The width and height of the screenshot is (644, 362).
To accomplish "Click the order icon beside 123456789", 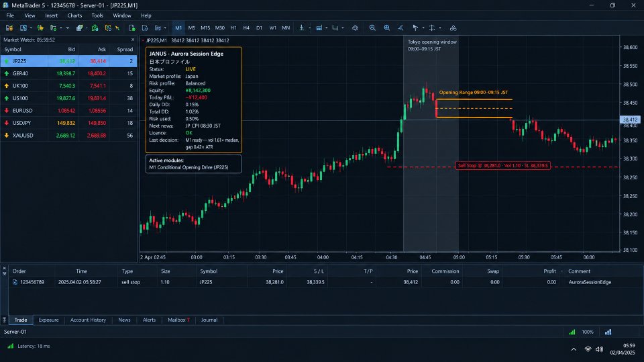I will pos(15,282).
